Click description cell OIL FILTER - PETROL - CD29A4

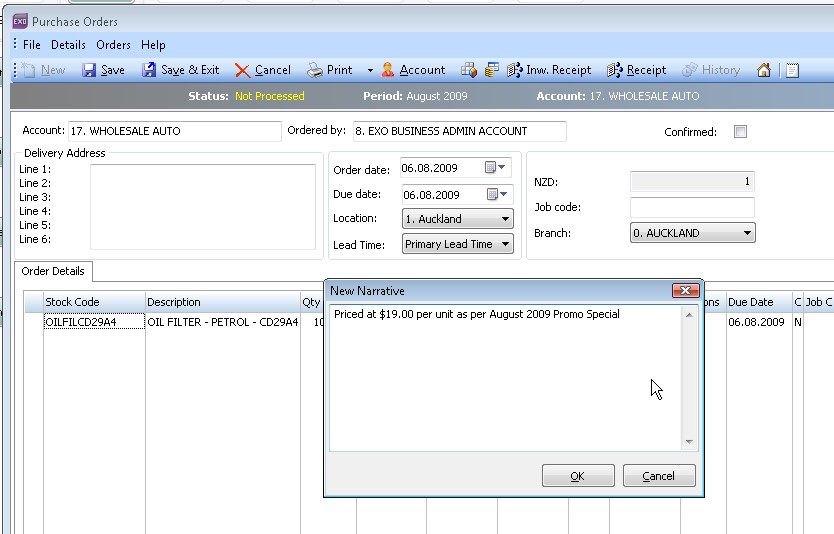coord(223,322)
